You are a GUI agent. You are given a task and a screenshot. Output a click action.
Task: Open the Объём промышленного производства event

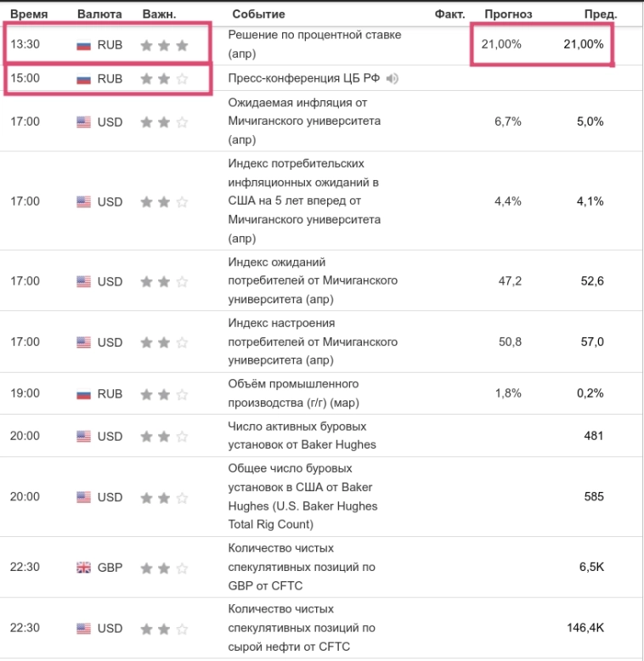click(x=293, y=393)
